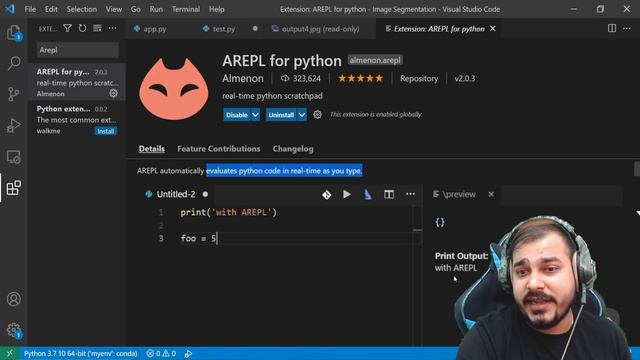The width and height of the screenshot is (640, 360).
Task: Click the Uninstall button
Action: 281,115
